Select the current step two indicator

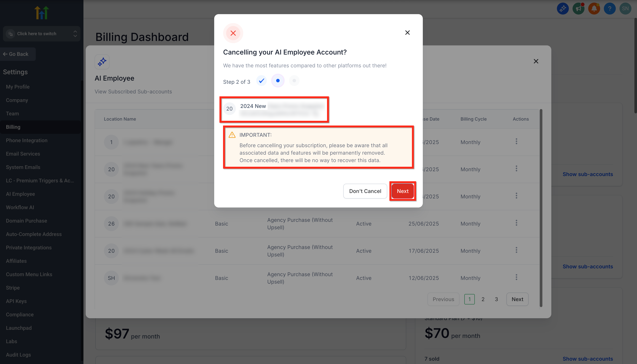278,81
